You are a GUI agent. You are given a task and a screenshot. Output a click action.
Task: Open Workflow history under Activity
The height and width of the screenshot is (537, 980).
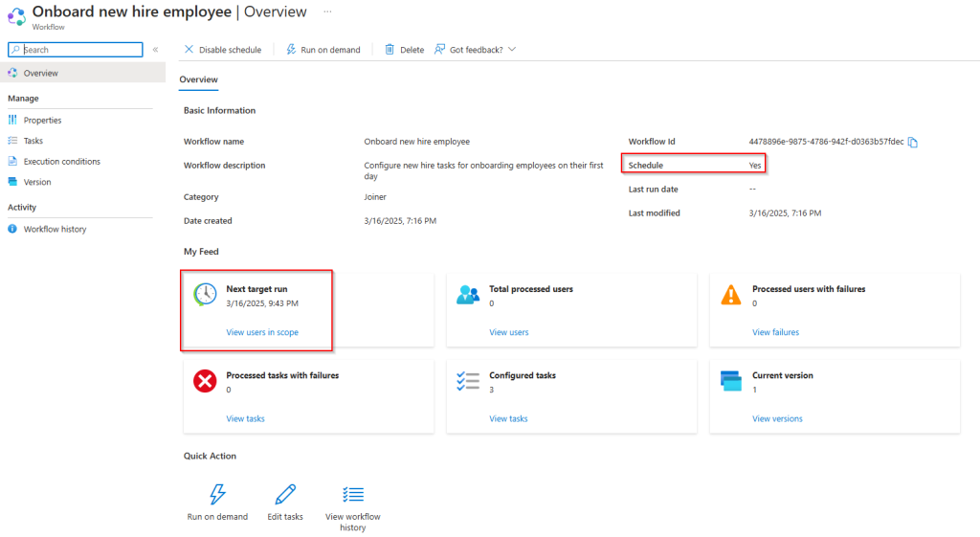[x=55, y=230]
